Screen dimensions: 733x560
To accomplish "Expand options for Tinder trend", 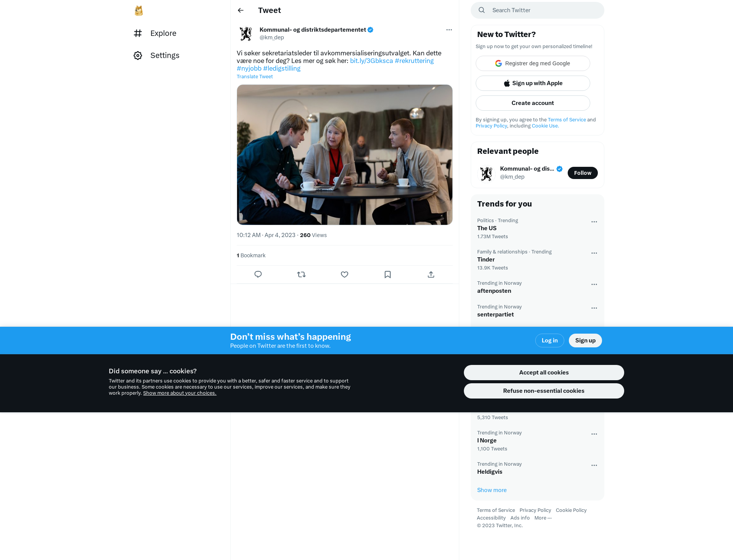I will (x=594, y=253).
